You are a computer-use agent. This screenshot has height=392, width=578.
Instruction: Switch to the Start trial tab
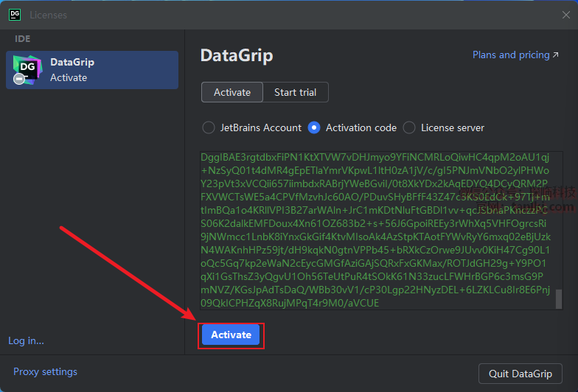[x=295, y=92]
